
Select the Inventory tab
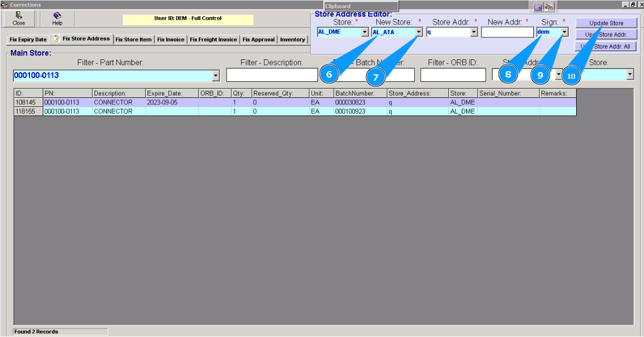click(292, 40)
